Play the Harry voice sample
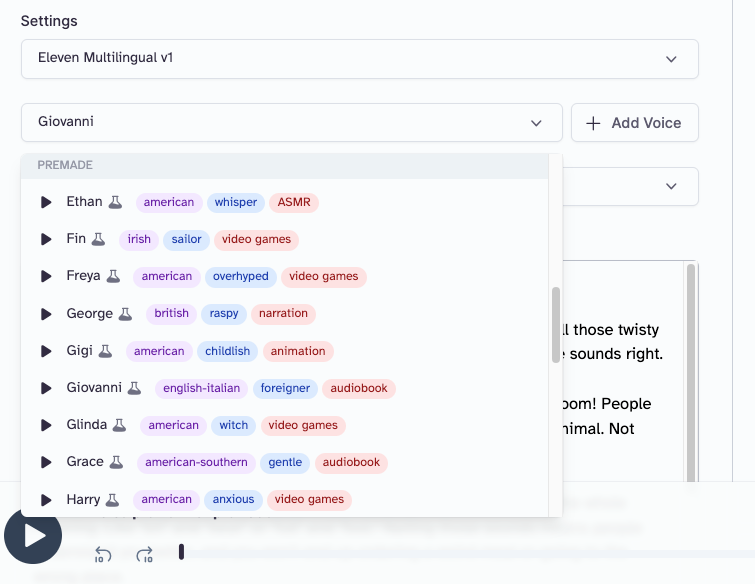 coord(46,499)
